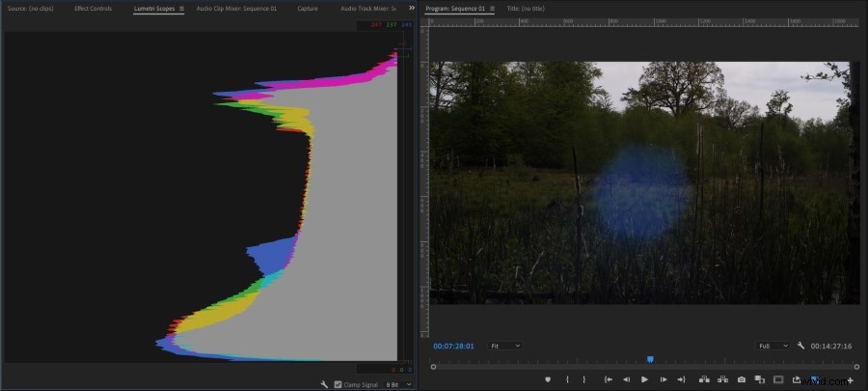Open the Audio Track Mixer tab
Image resolution: width=868 pixels, height=391 pixels.
[x=368, y=9]
